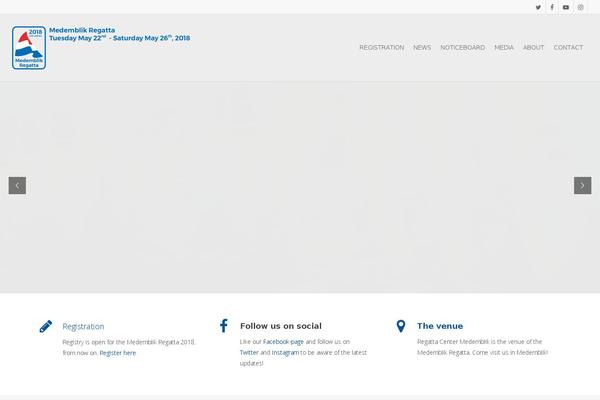
Task: Click the large Facebook icon by Follow us
Action: pos(224,326)
